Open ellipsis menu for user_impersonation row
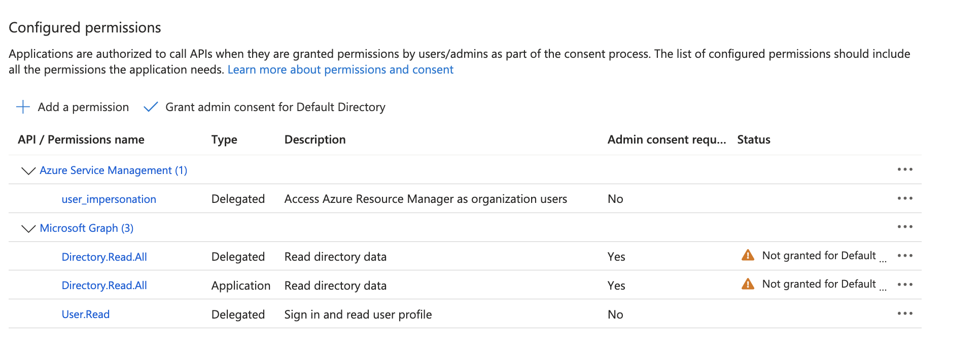 (x=904, y=198)
